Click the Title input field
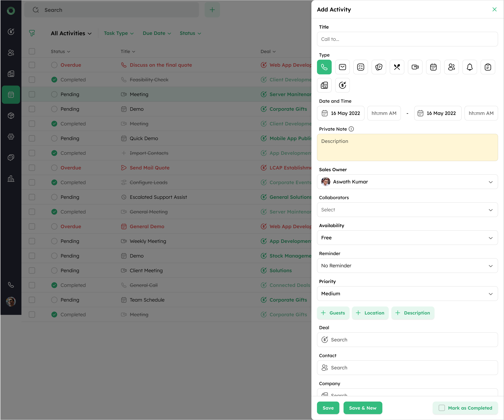504x420 pixels. click(x=407, y=39)
